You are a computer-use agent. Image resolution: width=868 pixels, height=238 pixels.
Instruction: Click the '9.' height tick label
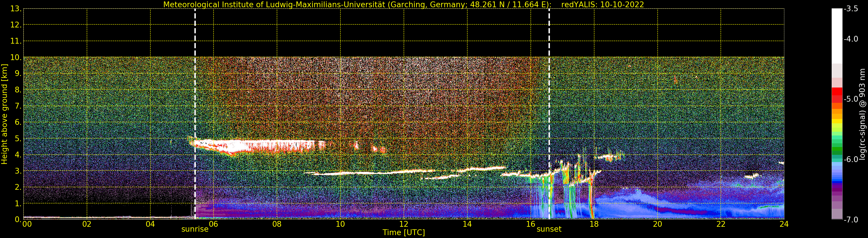coord(18,74)
